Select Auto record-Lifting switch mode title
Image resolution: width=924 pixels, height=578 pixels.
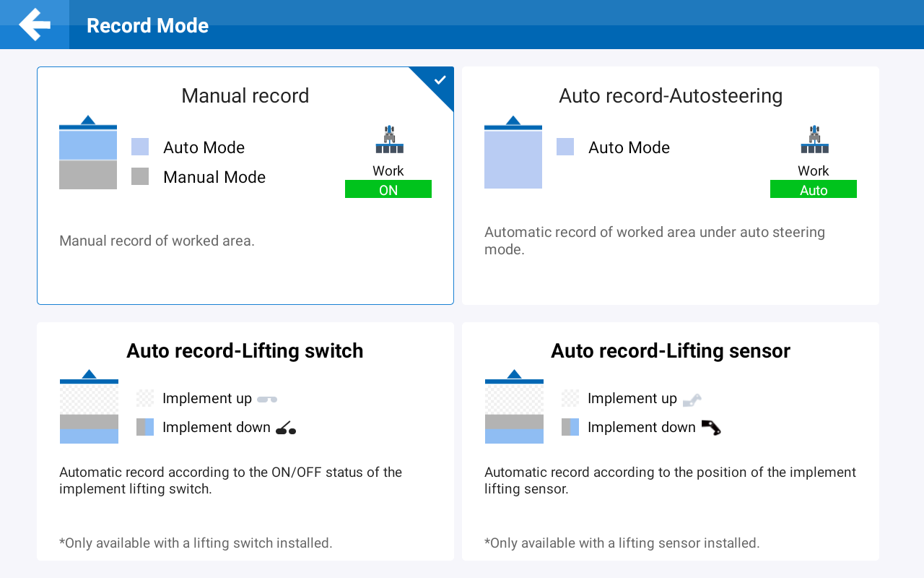pos(245,351)
